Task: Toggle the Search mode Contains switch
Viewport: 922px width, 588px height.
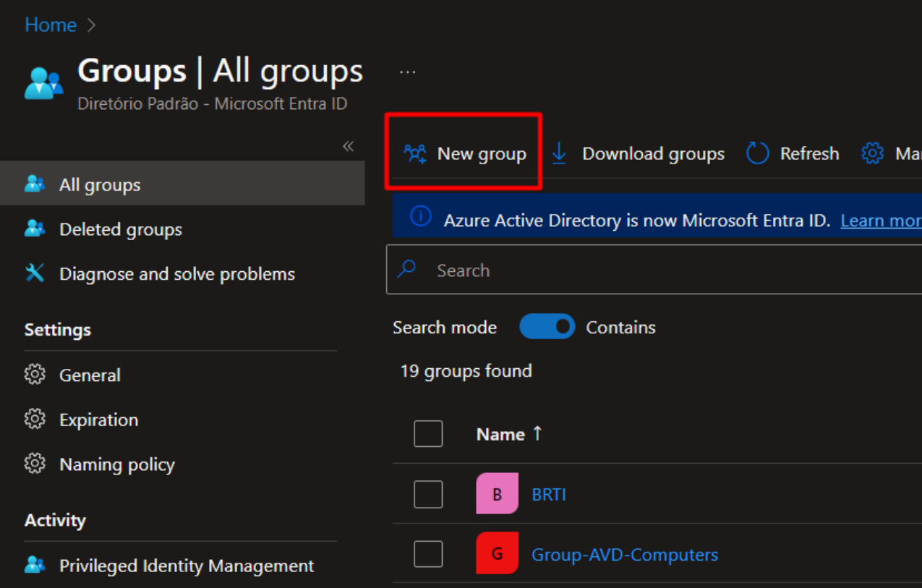Action: coord(547,327)
